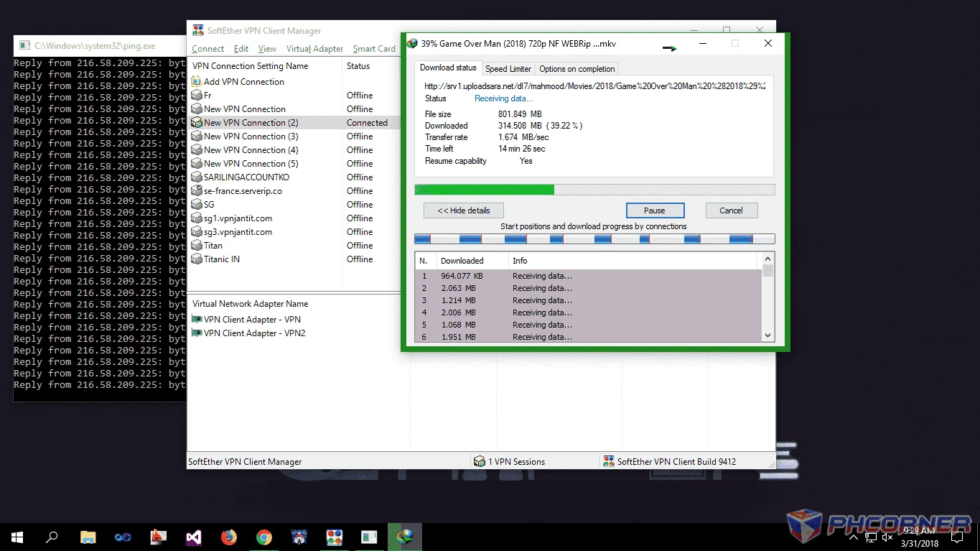Open taskbar Search
Viewport: 980px width, 551px height.
[x=52, y=537]
